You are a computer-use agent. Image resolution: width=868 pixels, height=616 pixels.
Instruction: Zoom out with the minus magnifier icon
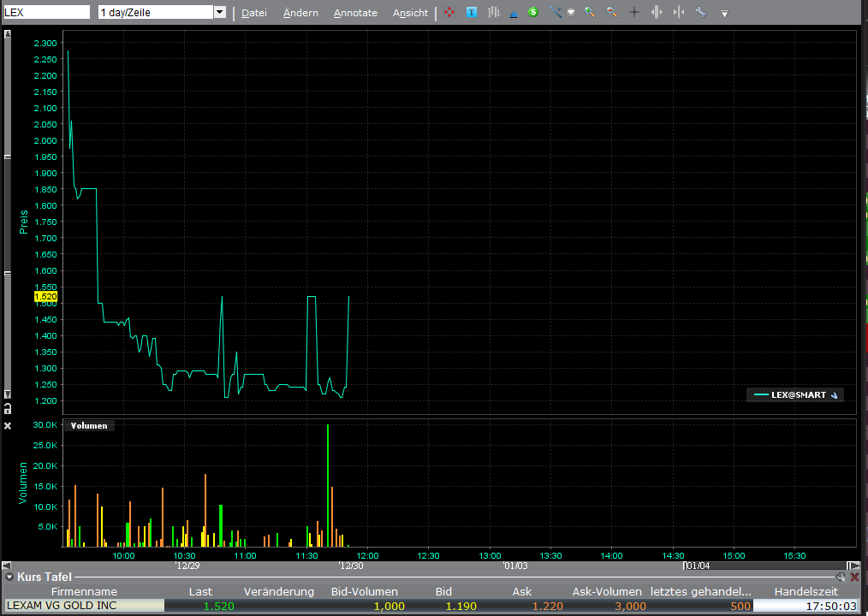[611, 13]
